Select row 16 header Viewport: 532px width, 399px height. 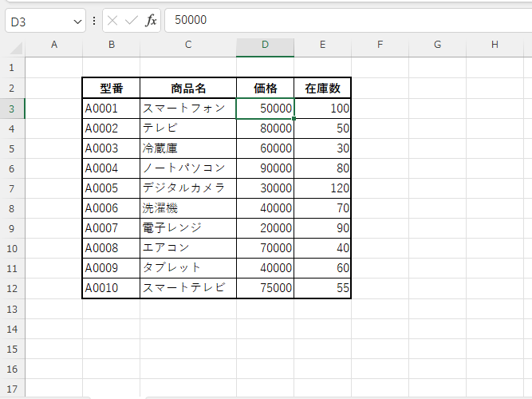pyautogui.click(x=12, y=369)
